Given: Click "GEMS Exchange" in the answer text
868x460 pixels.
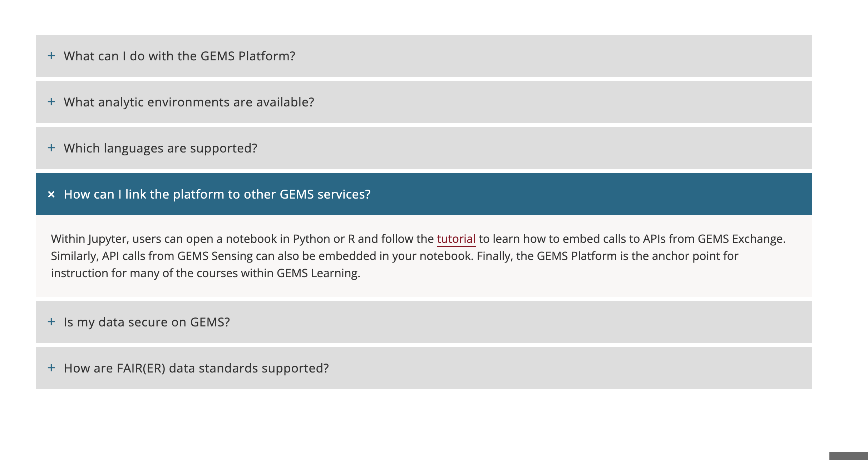Looking at the screenshot, I should coord(740,239).
